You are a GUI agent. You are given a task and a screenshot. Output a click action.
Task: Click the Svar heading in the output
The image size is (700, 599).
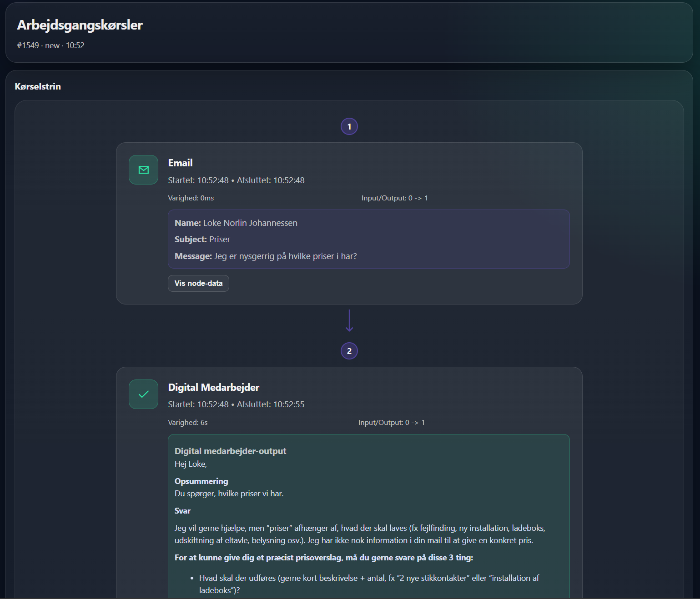[x=182, y=511]
